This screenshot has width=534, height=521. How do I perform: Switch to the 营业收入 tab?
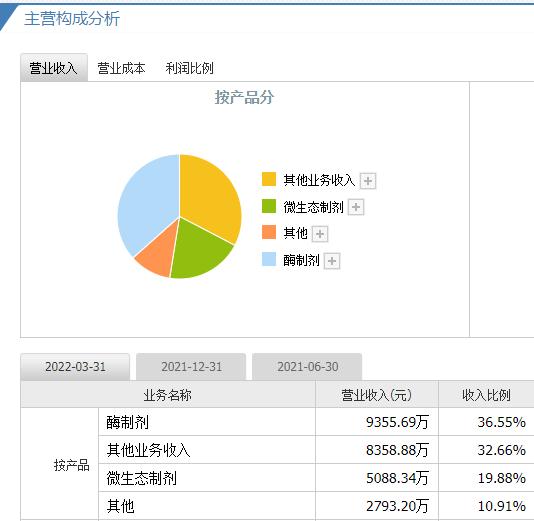pyautogui.click(x=54, y=68)
